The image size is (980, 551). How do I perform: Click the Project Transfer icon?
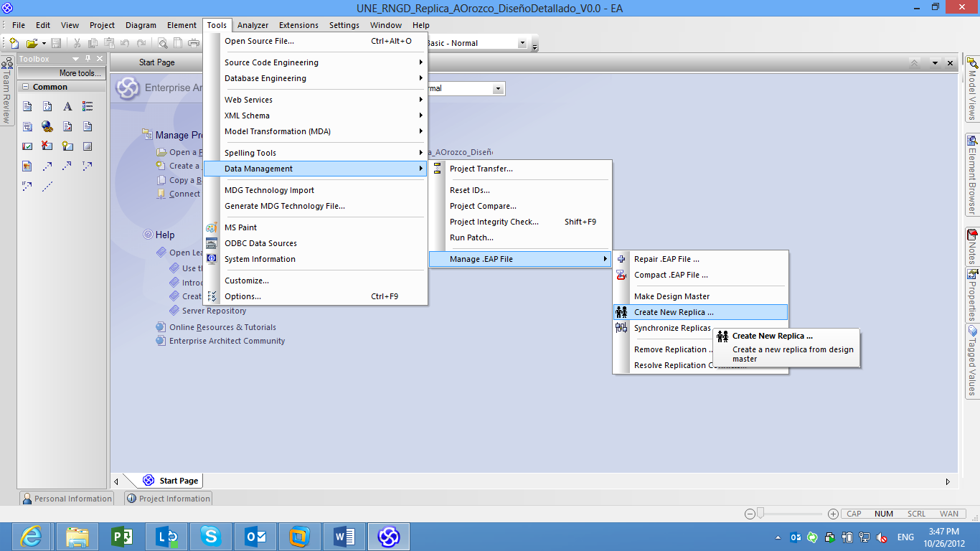tap(437, 169)
